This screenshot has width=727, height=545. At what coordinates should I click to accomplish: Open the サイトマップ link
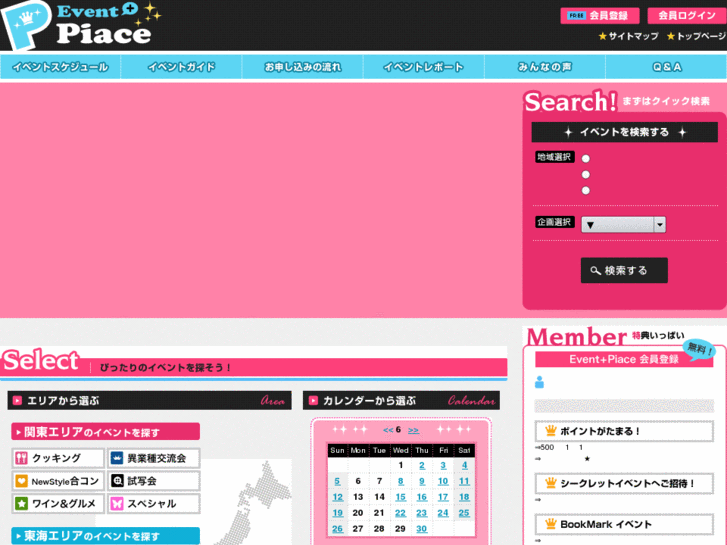[x=633, y=36]
